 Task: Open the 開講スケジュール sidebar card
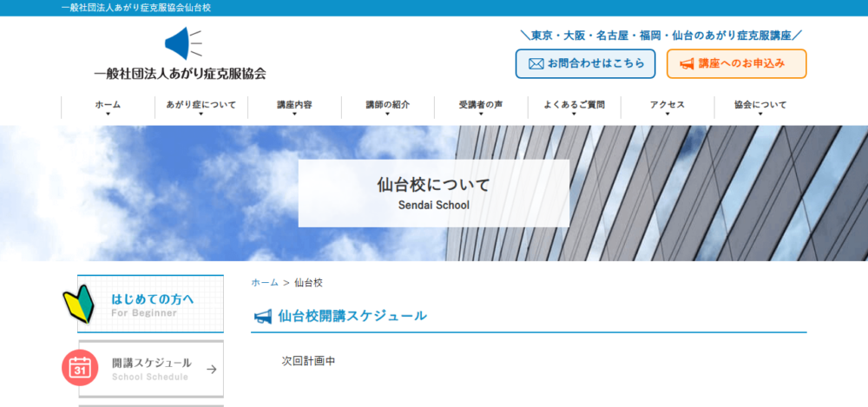(150, 369)
